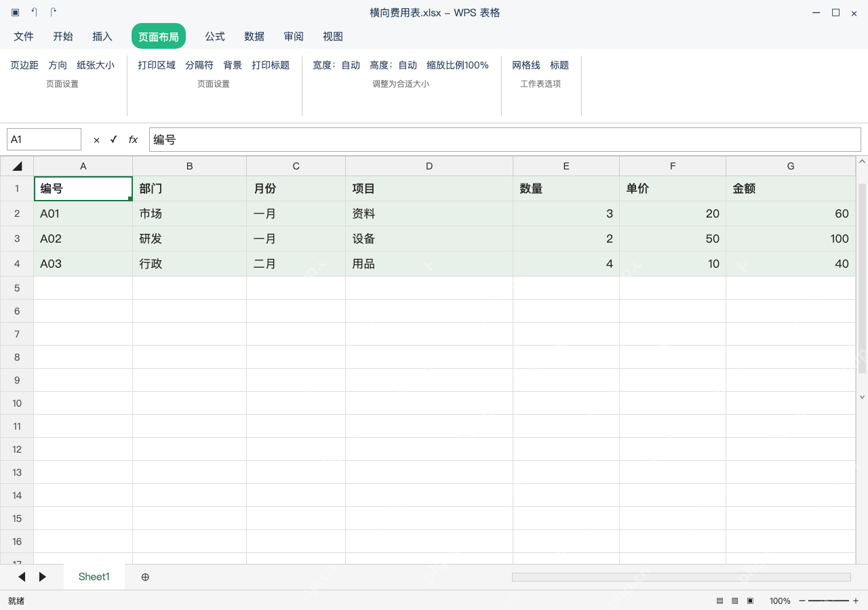The height and width of the screenshot is (610, 868).
Task: Switch to the 插入 tab
Action: pos(102,37)
